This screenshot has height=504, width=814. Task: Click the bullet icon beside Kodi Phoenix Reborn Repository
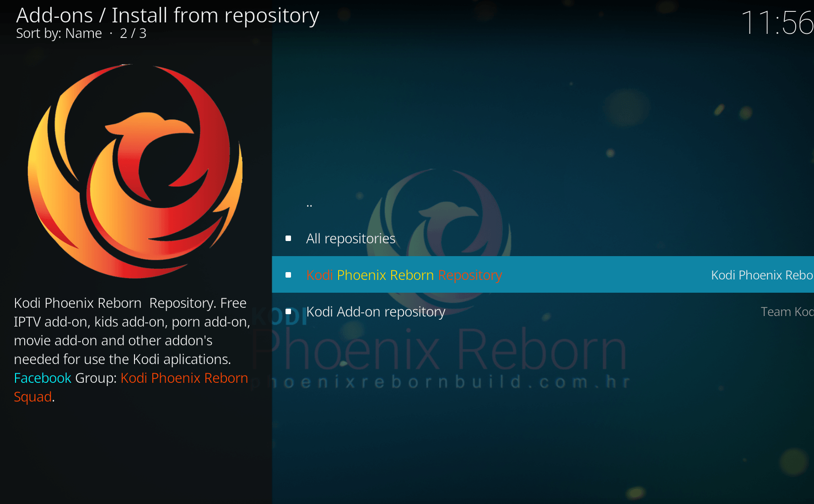288,275
